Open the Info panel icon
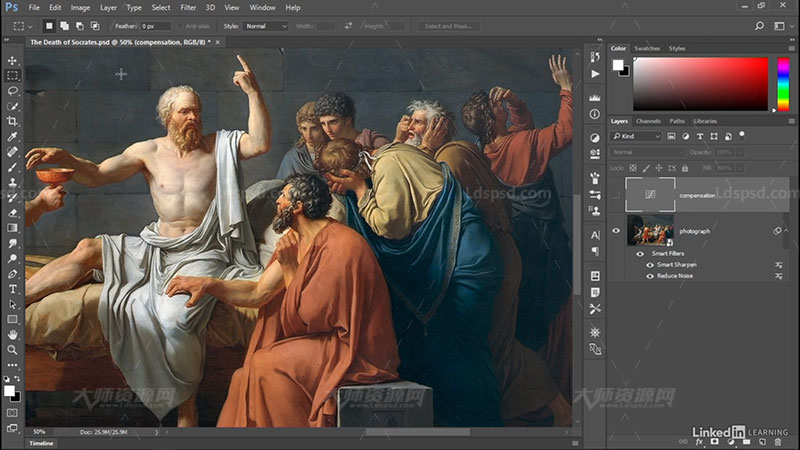Viewport: 800px width, 450px height. coord(595,114)
